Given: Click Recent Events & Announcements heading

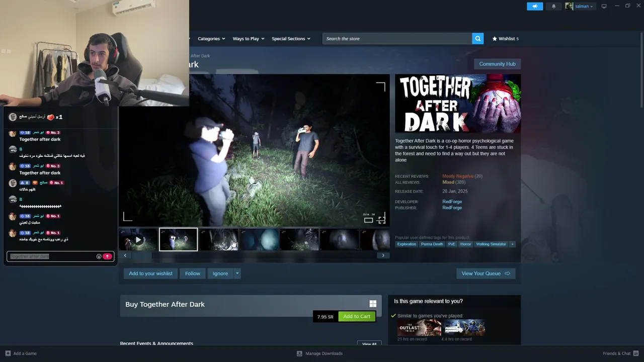Looking at the screenshot, I should [x=156, y=343].
